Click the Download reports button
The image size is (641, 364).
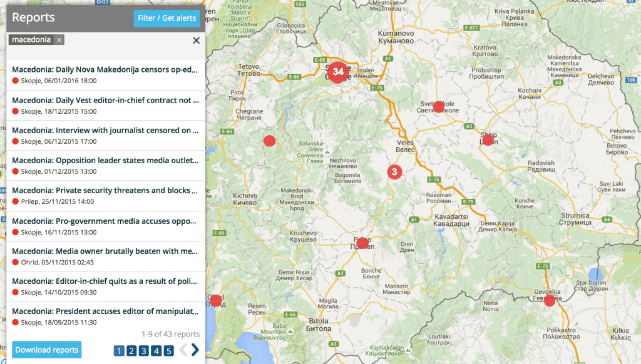(47, 350)
